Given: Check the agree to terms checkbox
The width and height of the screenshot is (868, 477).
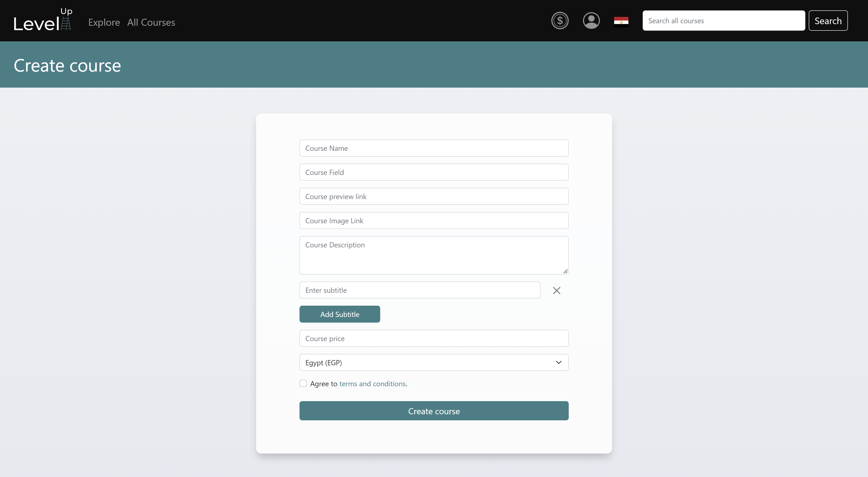Looking at the screenshot, I should (x=303, y=383).
